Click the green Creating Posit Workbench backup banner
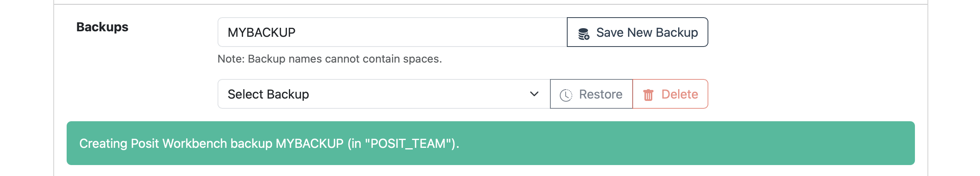 pos(666,143)
